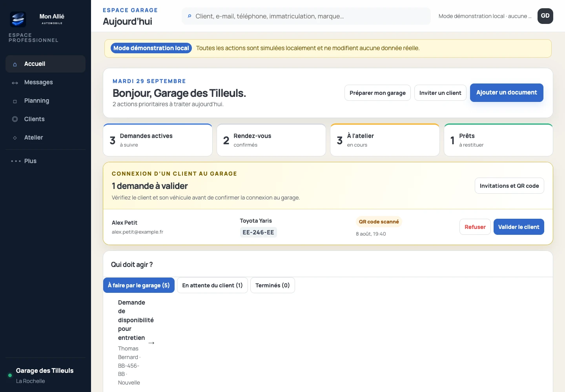
Task: Click the EE-246-EE license plate
Action: click(258, 232)
